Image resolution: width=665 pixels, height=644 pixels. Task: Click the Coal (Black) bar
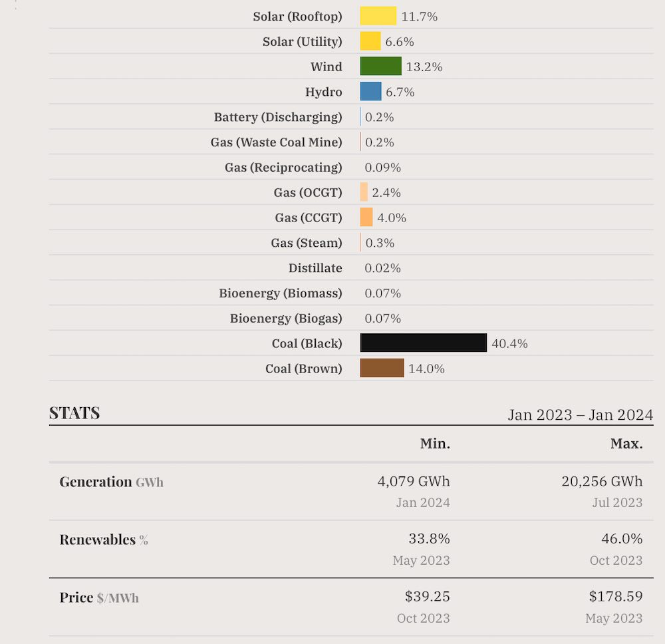pos(423,343)
